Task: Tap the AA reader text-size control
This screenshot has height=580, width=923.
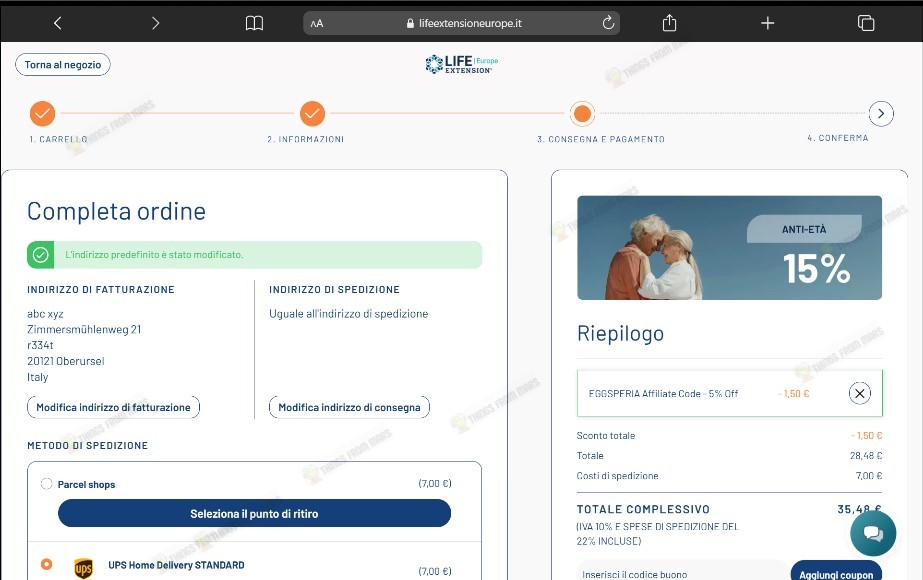Action: point(317,24)
